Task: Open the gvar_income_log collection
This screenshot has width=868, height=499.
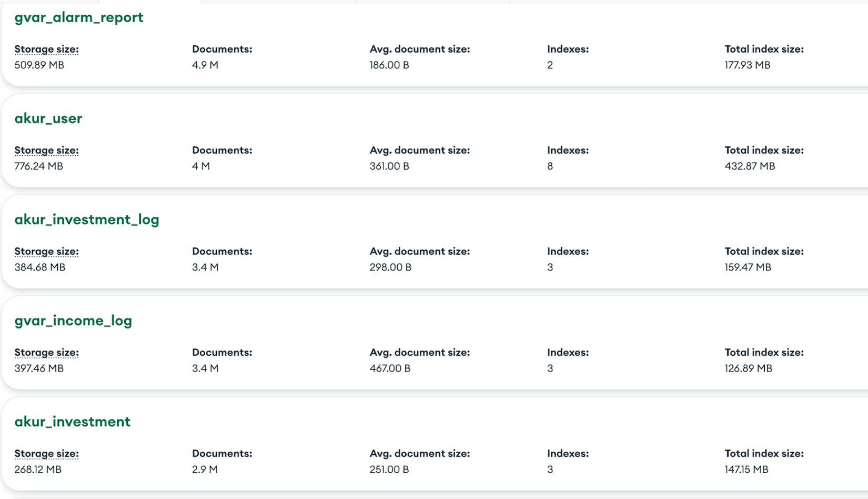Action: [x=73, y=321]
